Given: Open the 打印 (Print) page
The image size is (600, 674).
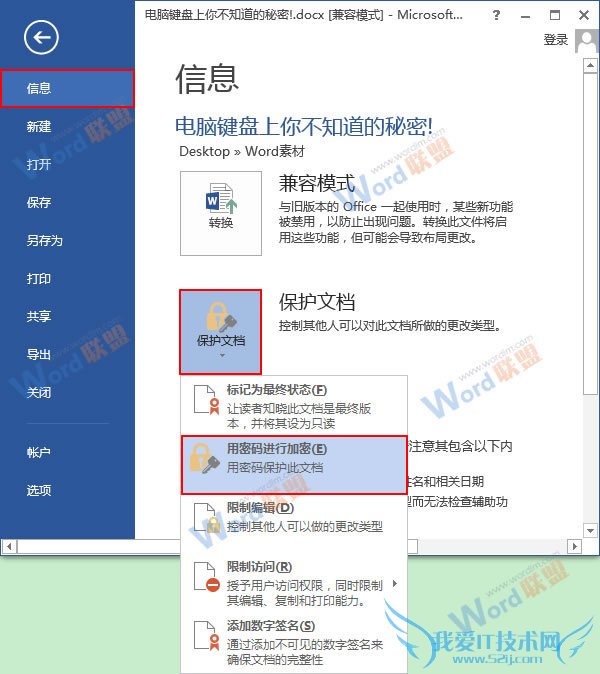Looking at the screenshot, I should [67, 279].
